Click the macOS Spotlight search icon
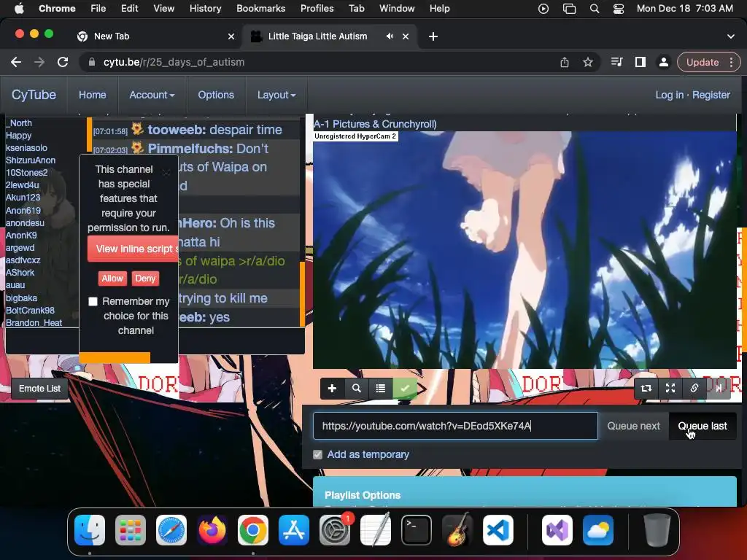The image size is (747, 560). pyautogui.click(x=594, y=9)
